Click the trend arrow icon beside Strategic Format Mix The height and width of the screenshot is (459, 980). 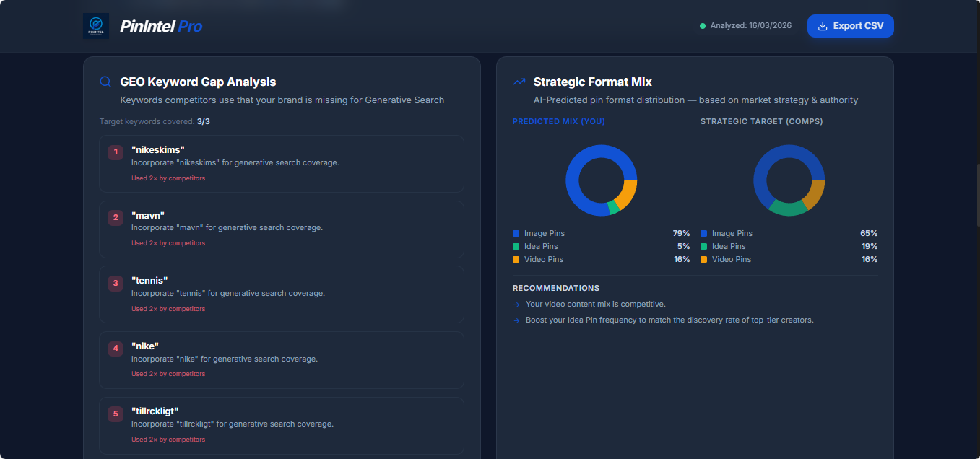519,82
